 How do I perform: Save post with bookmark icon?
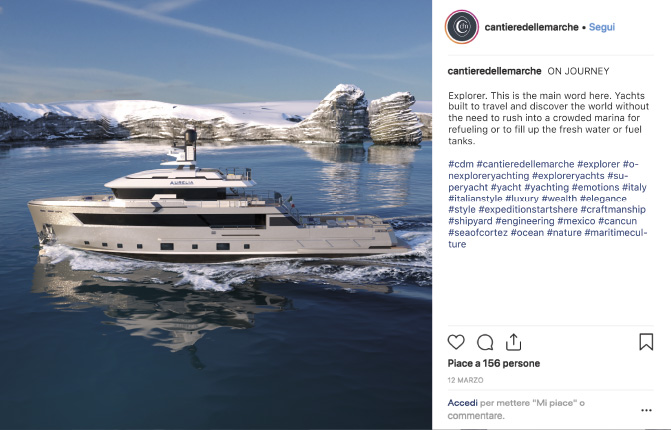[x=646, y=342]
